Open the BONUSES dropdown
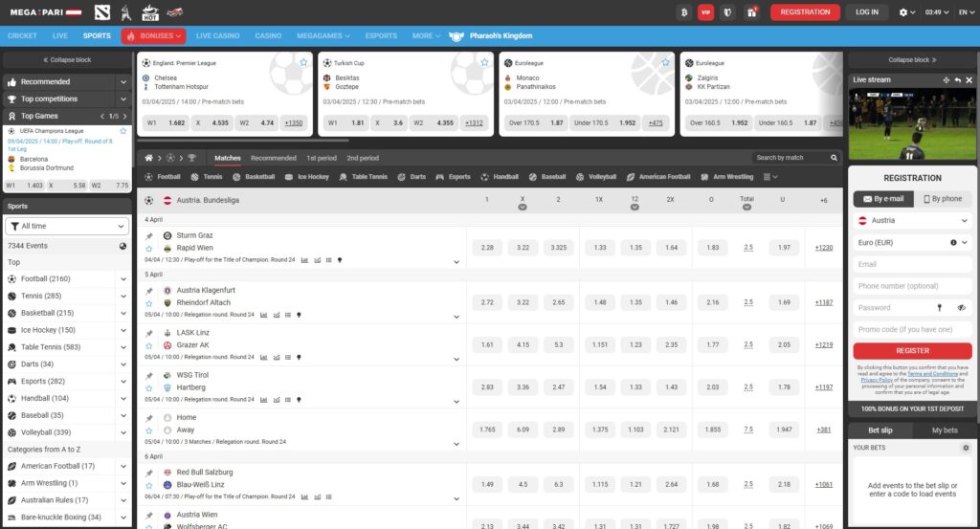The width and height of the screenshot is (980, 529). click(153, 35)
